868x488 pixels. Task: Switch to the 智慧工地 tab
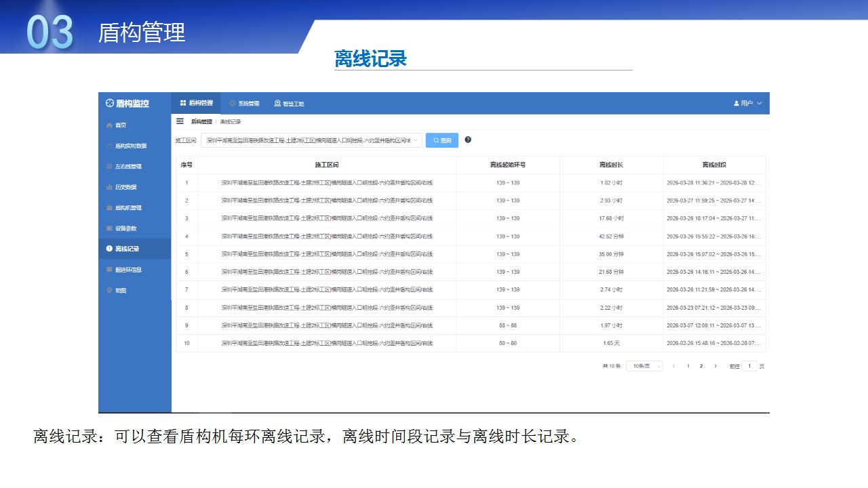(289, 104)
